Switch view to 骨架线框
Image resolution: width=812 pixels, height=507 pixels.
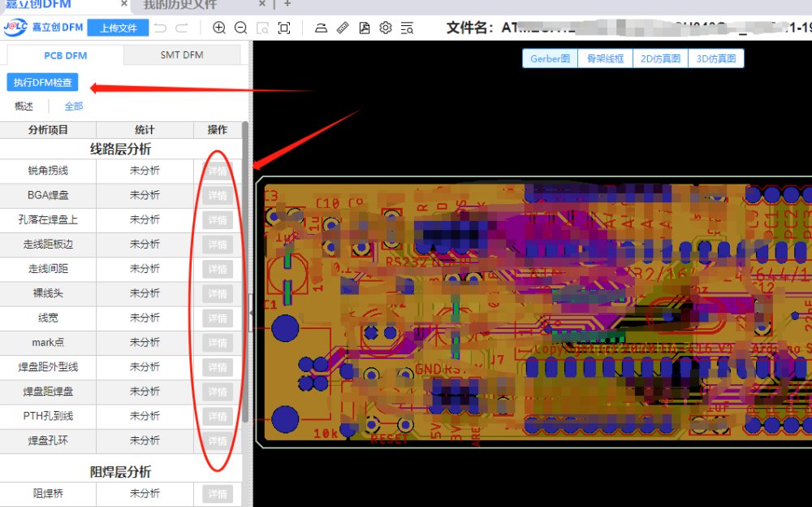(x=605, y=58)
